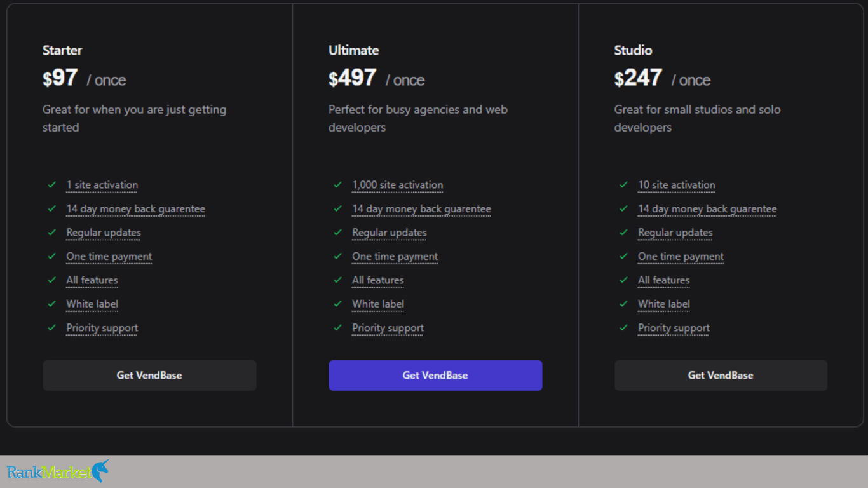
Task: Click checkmark beside Studio 'Regular updates'
Action: click(x=624, y=233)
